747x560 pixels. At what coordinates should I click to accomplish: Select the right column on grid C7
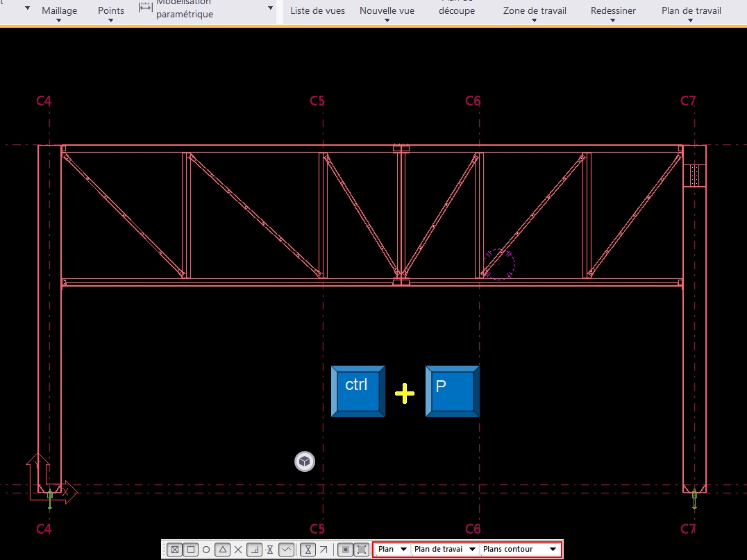click(695, 338)
